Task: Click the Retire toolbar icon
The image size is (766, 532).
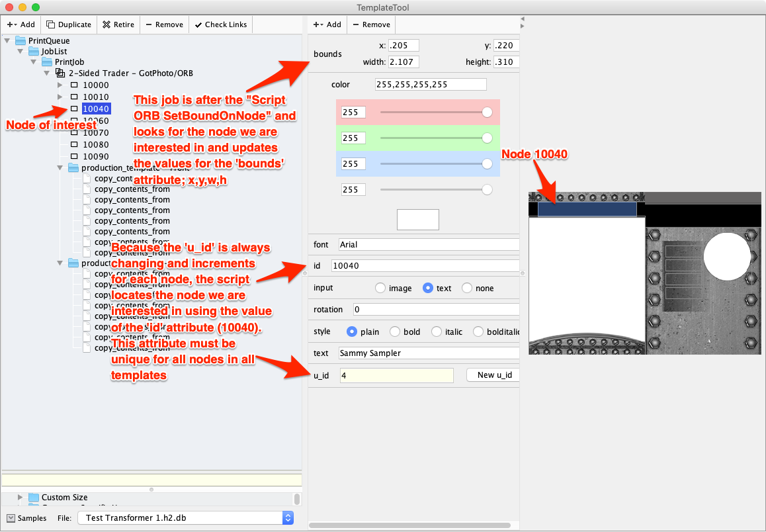Action: 106,24
